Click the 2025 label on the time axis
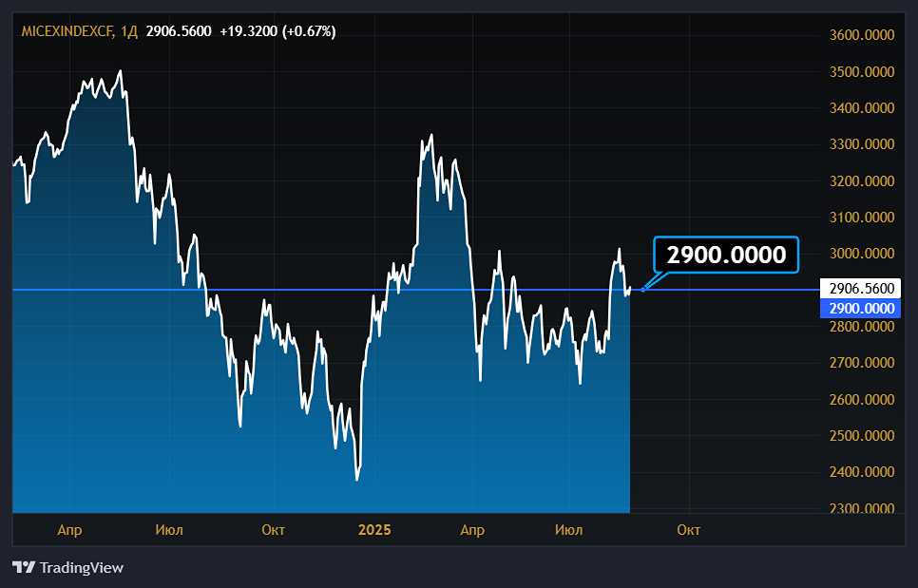Screen dimensions: 918x588 coord(374,529)
